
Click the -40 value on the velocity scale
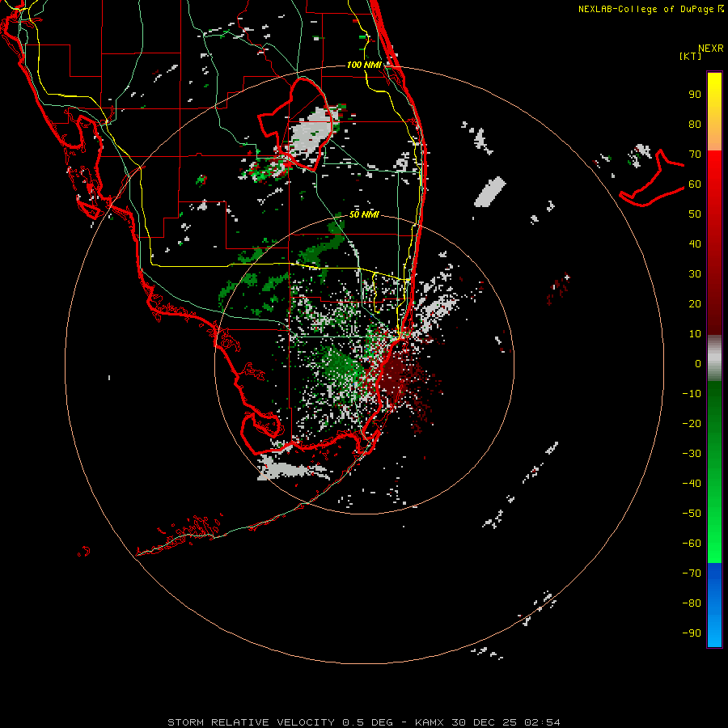692,484
